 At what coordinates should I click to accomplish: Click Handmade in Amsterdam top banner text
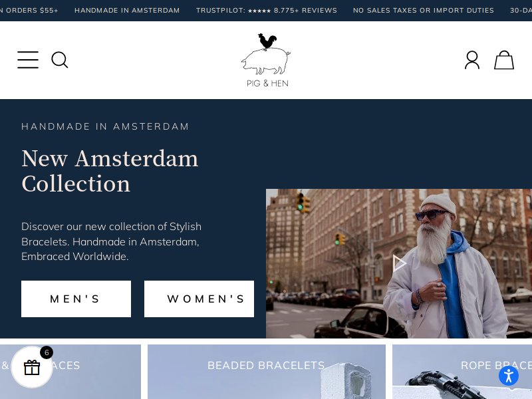(127, 11)
